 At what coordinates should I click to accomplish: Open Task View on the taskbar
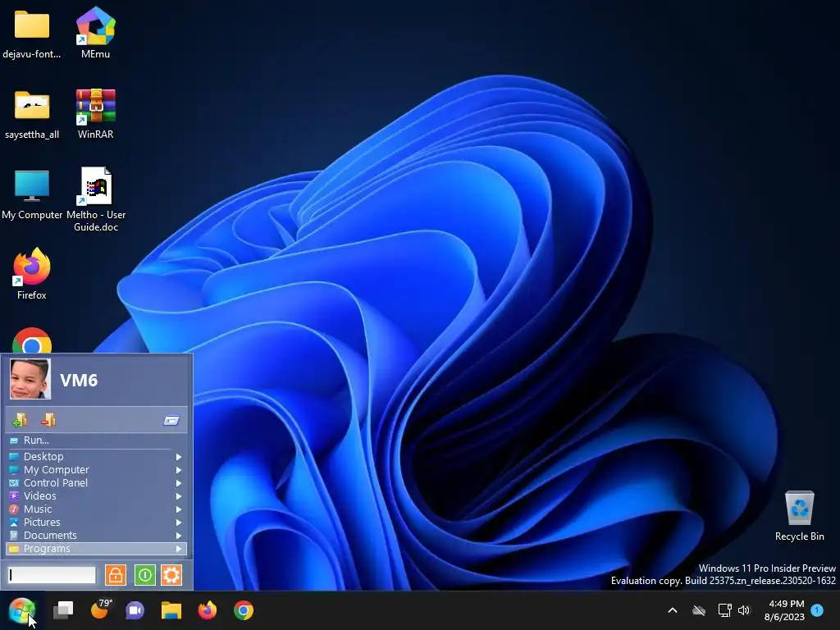point(63,610)
